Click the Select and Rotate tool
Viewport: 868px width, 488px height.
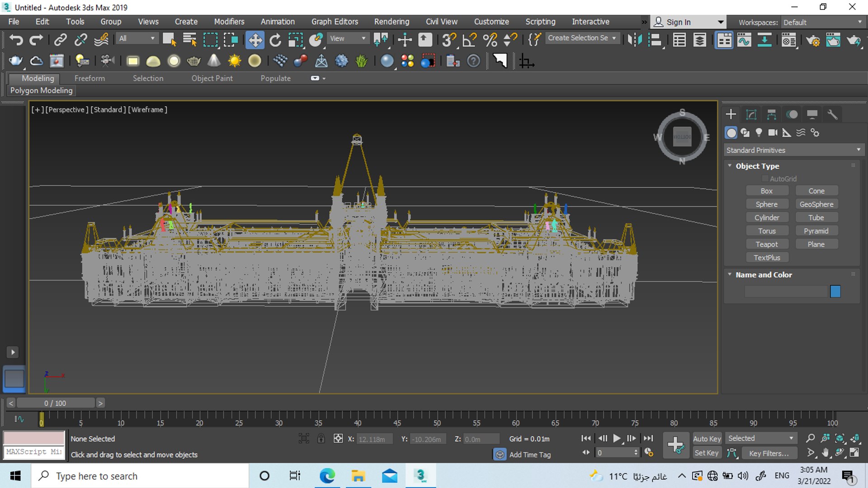coord(275,40)
